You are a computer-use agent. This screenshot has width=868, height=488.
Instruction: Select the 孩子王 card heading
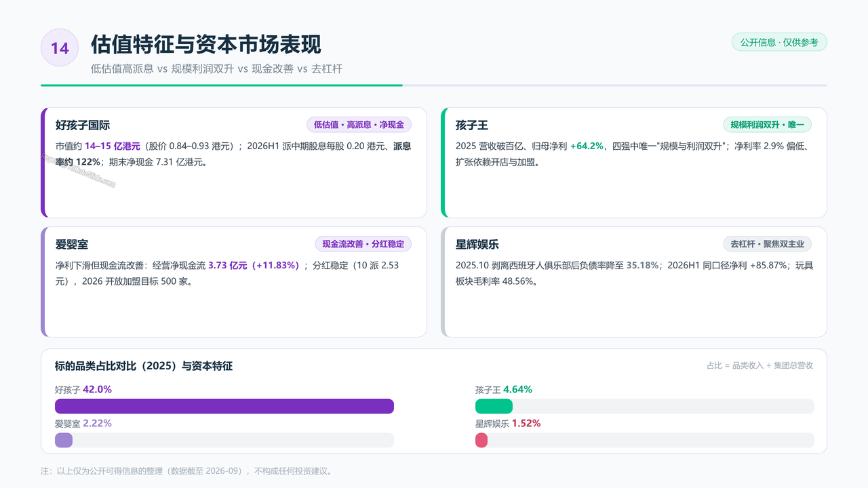coord(472,125)
